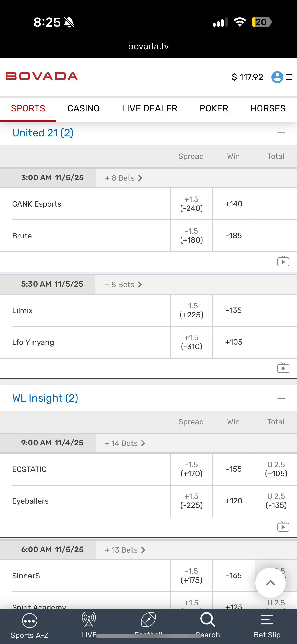Screen dimensions: 297x644
Task: Collapse the WL Insight section
Action: tap(281, 398)
